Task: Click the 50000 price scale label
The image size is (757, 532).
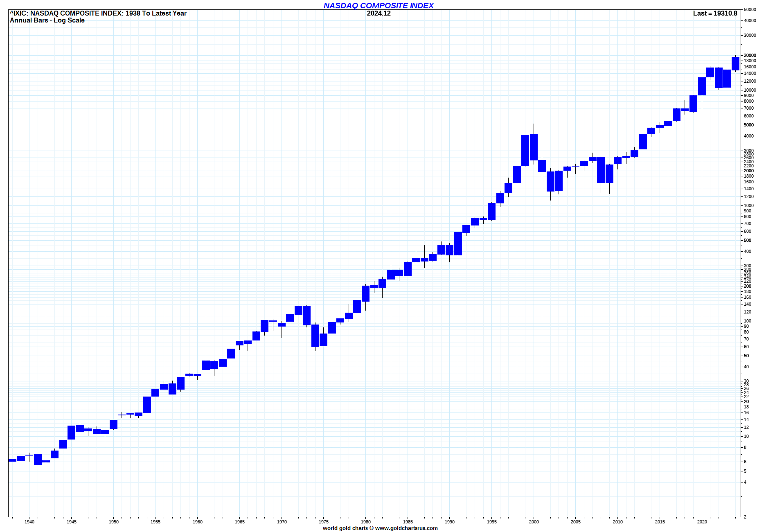Action: 750,9
